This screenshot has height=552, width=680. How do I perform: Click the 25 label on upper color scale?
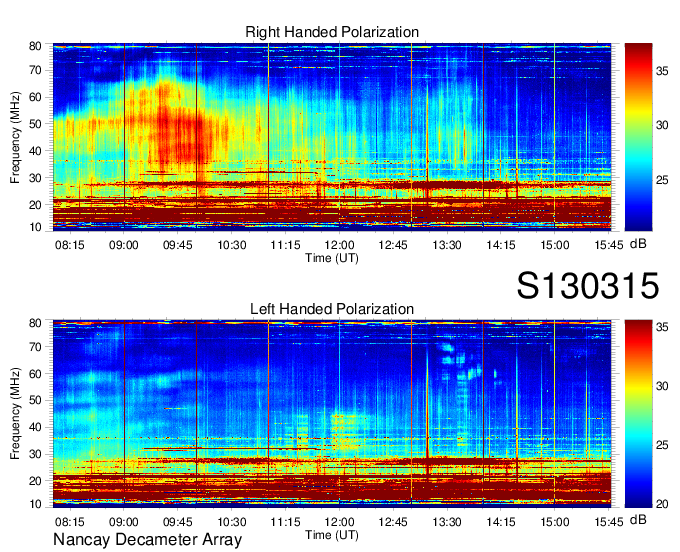click(x=662, y=180)
